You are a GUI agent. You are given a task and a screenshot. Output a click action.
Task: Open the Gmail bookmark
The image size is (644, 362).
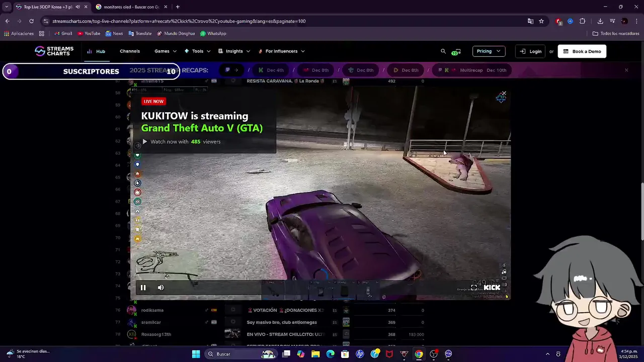tap(63, 34)
